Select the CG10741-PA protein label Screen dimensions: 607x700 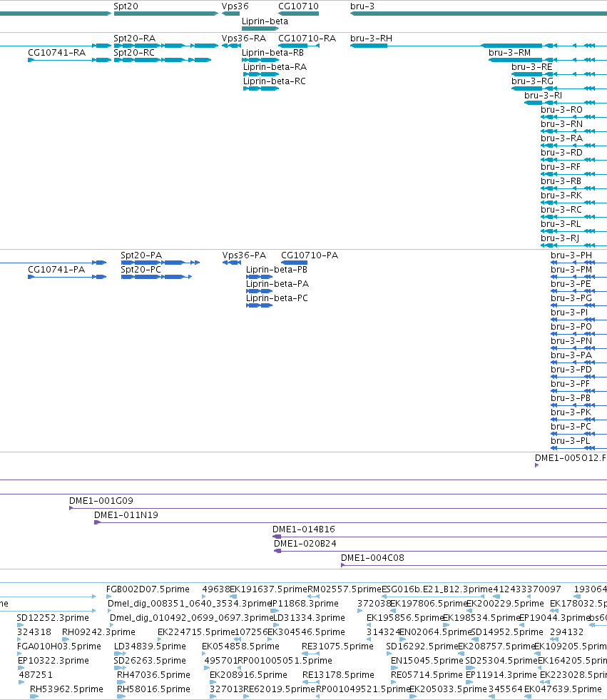coord(56,270)
